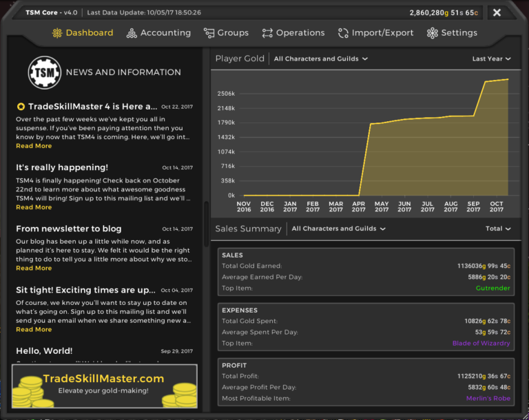Image resolution: width=529 pixels, height=420 pixels.
Task: Read More on TradeSkillMaster 4 is Here
Action: 34,146
